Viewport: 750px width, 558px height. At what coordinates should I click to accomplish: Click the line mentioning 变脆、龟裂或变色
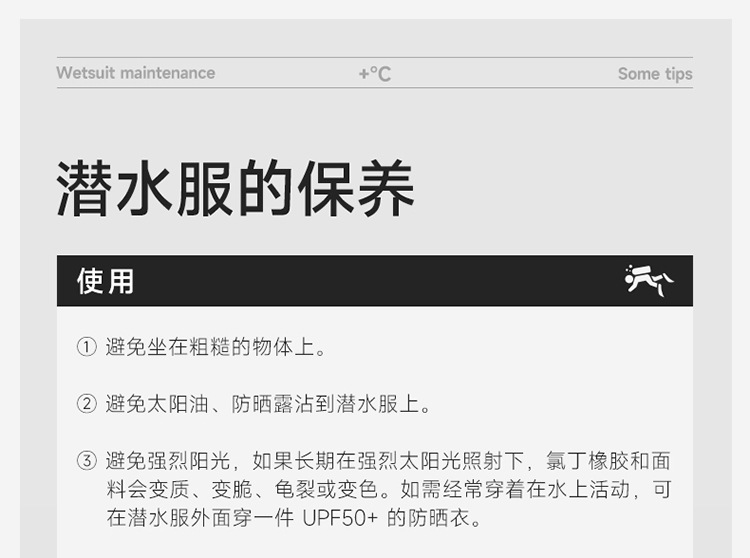[x=388, y=489]
